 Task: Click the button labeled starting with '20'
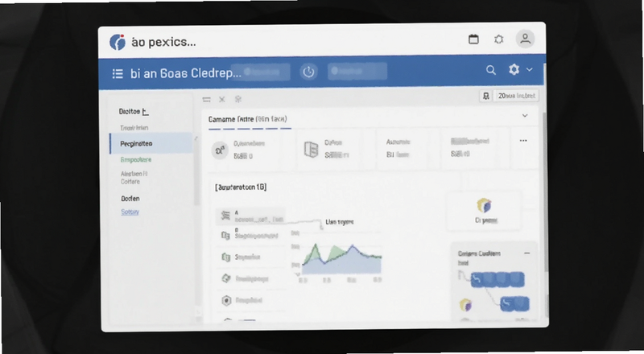[516, 96]
